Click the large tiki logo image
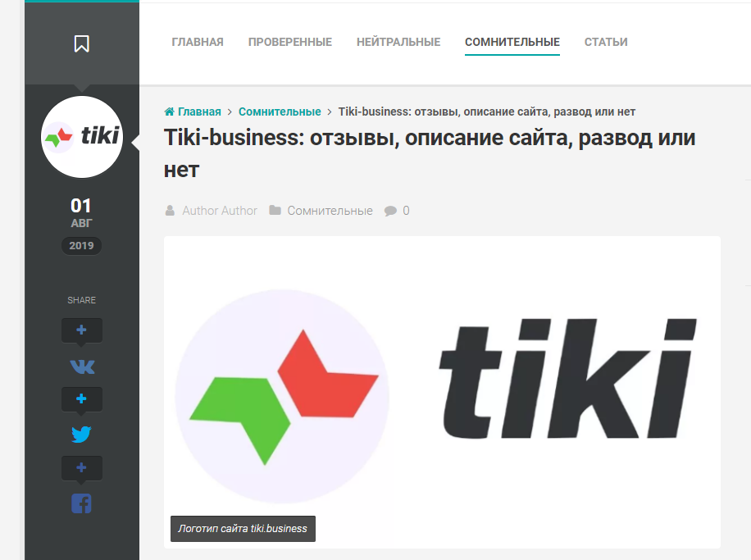Screen dimensions: 751x560 click(x=442, y=392)
